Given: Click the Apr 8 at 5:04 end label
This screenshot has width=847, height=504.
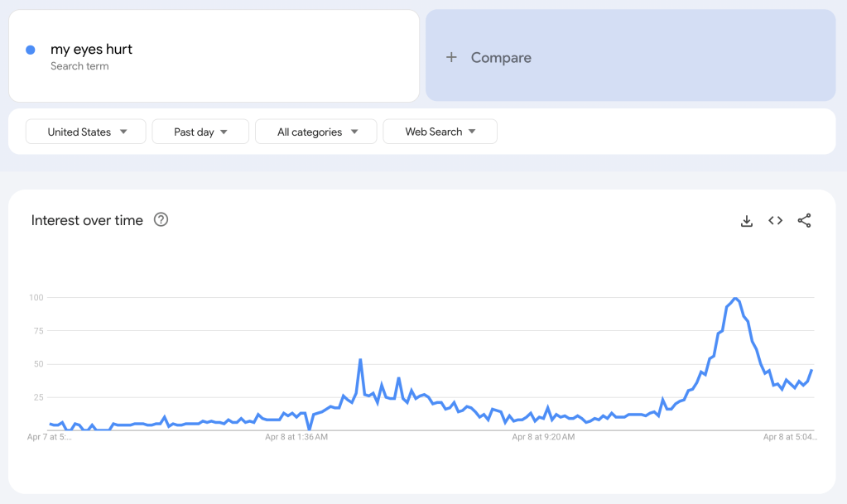Looking at the screenshot, I should click(789, 436).
